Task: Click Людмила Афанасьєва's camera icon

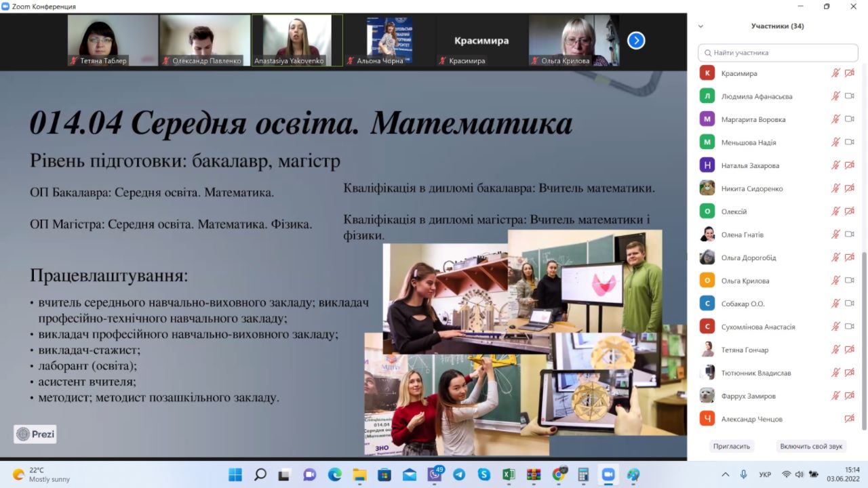Action: [849, 96]
